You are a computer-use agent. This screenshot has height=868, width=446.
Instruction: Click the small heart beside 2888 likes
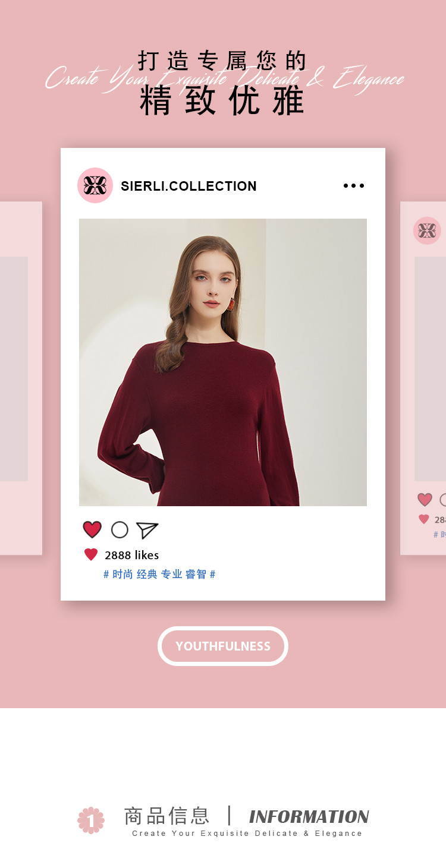[x=91, y=555]
